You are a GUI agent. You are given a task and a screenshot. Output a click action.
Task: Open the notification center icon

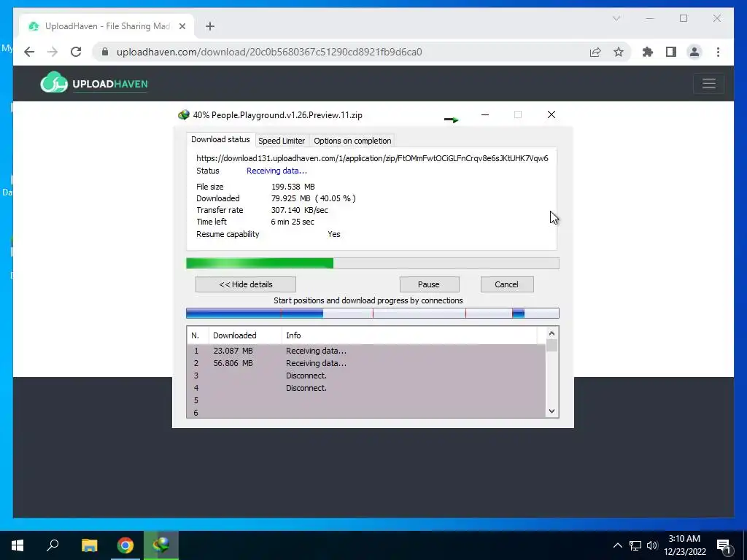pos(724,545)
